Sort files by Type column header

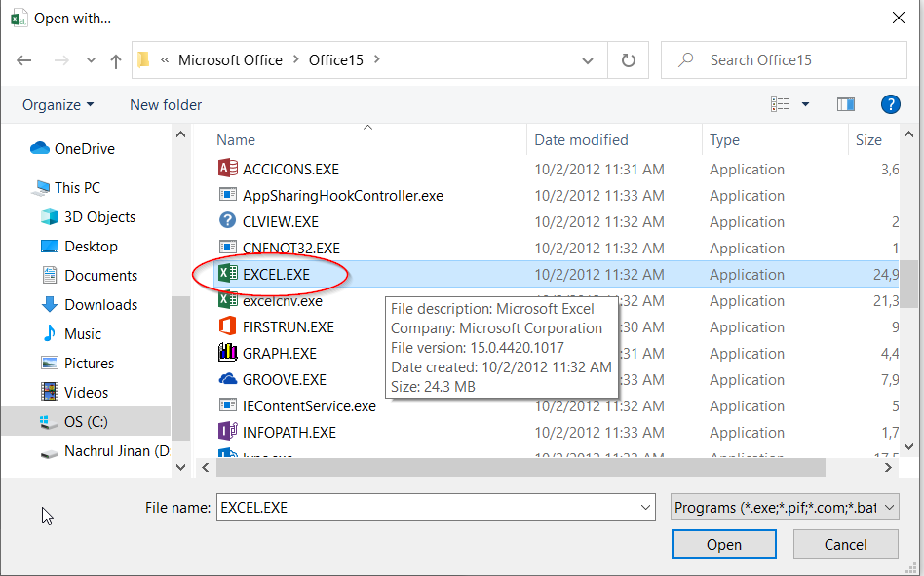pos(724,140)
